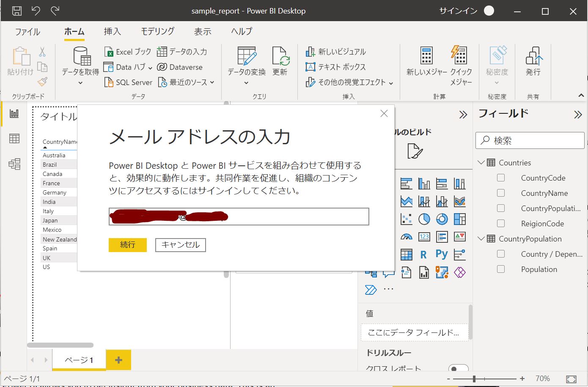Screen dimensions: 588x387
Task: Connect to SQL Server data source
Action: (x=128, y=82)
